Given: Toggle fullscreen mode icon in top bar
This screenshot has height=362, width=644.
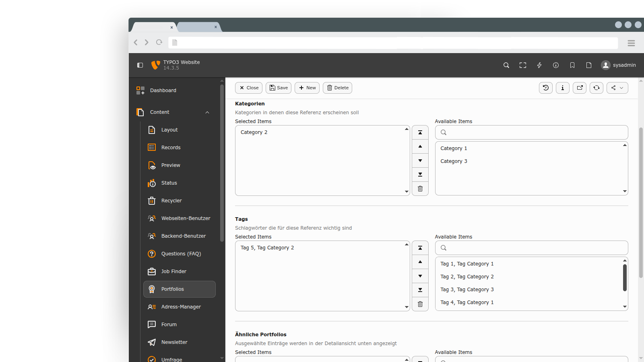Looking at the screenshot, I should (523, 65).
